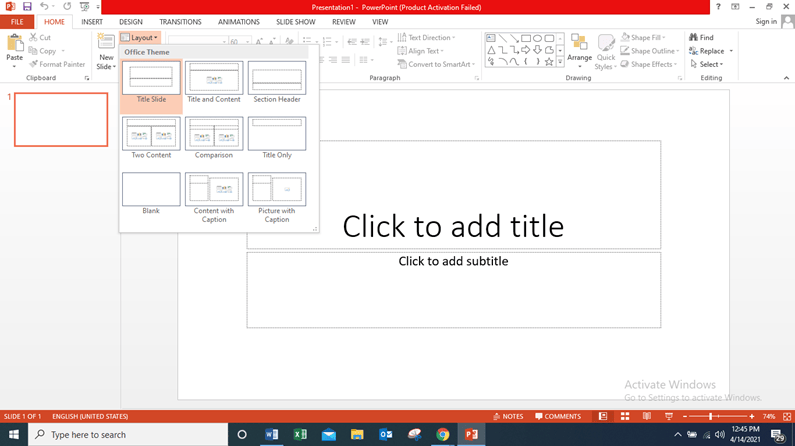This screenshot has height=446, width=795.
Task: Click Sign in link
Action: coord(766,21)
